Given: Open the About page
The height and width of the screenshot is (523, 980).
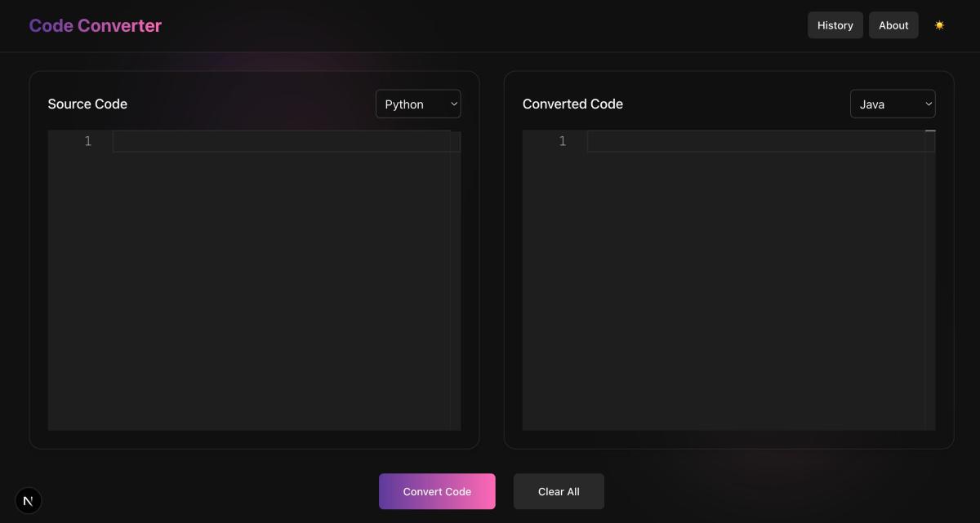Looking at the screenshot, I should (x=893, y=25).
